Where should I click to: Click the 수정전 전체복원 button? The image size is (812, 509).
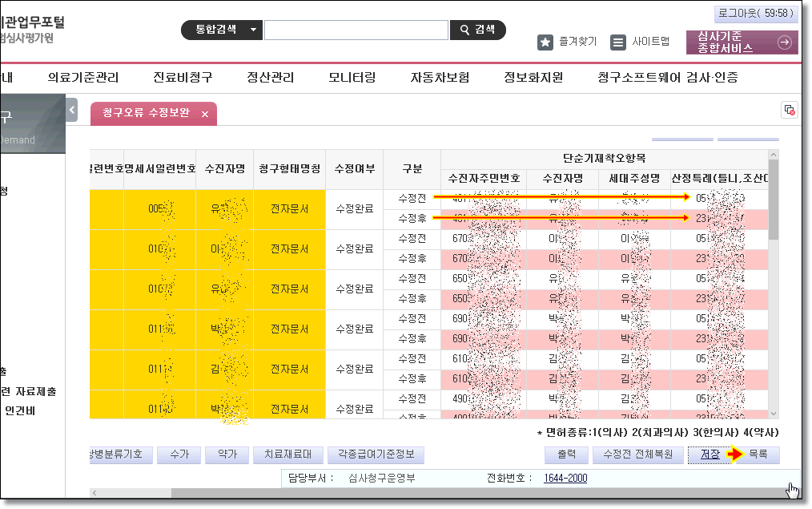(637, 454)
